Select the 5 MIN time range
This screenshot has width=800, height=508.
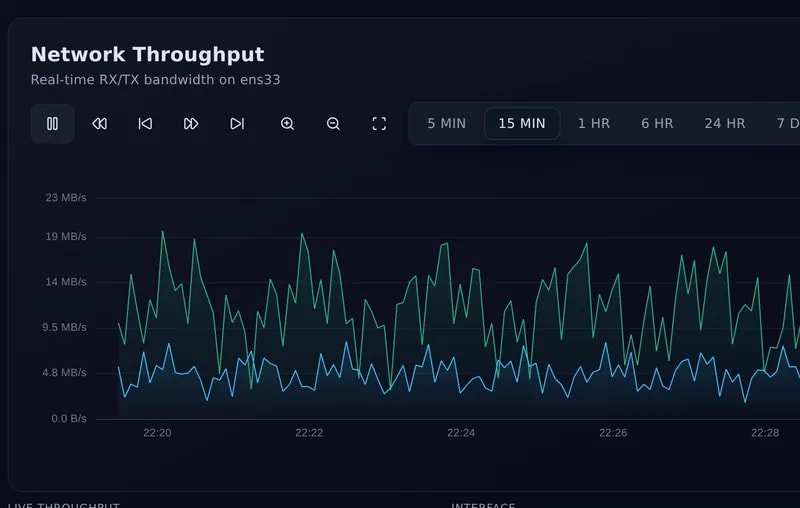(x=446, y=123)
